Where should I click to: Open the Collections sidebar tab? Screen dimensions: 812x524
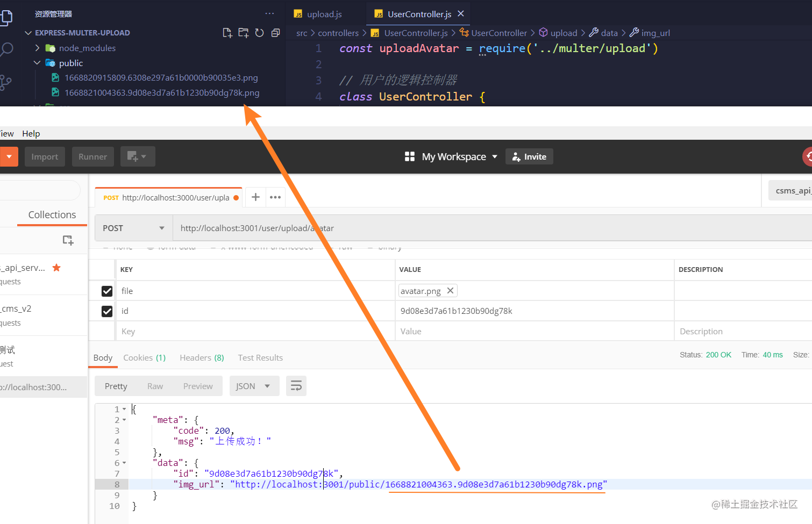coord(52,215)
